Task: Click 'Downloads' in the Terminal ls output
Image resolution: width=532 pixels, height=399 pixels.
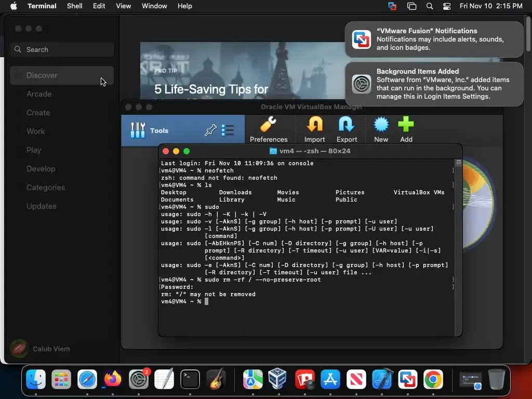Action: [x=235, y=192]
